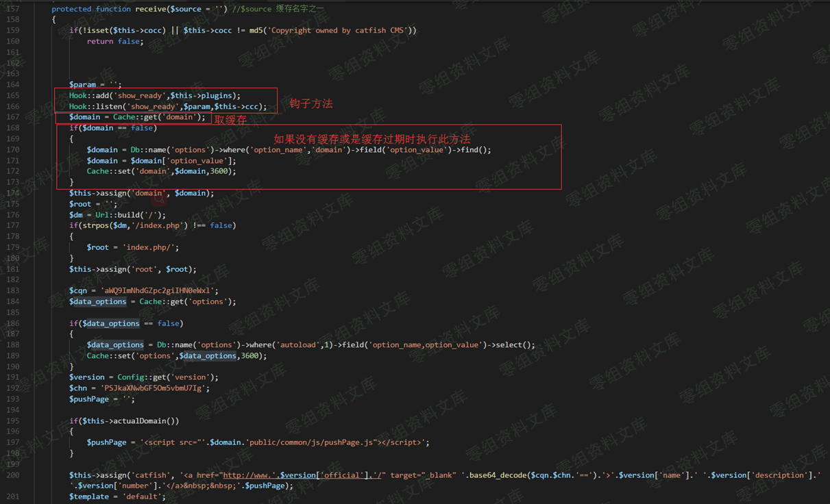Screen dimensions: 830x504
Task: Click the red annotation 取缓存
Action: pyautogui.click(x=230, y=120)
